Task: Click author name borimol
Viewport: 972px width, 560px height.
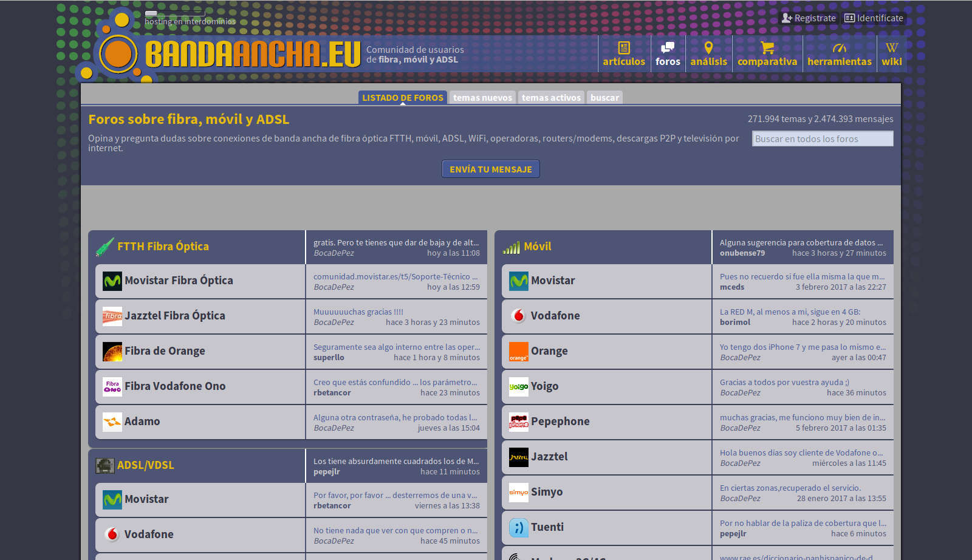Action: pos(735,323)
